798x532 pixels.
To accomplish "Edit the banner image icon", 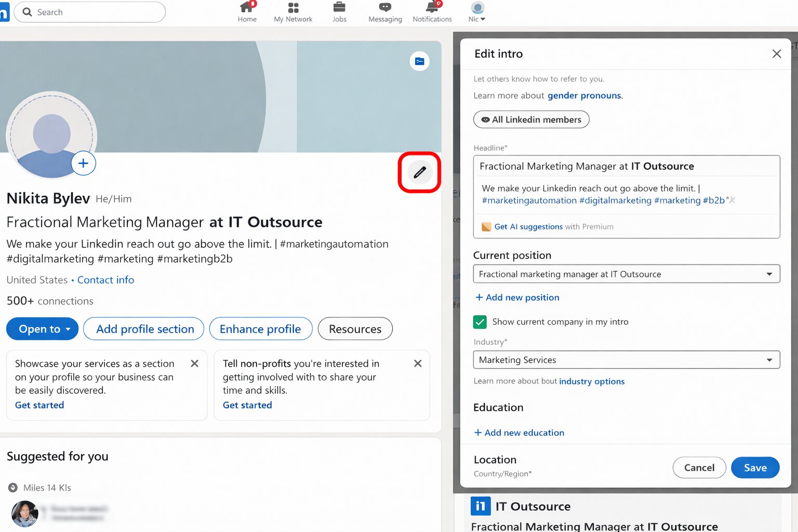I will point(419,61).
